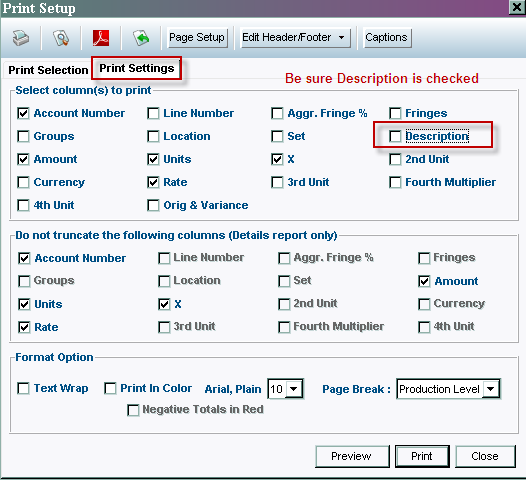Open Page Break Production Level dropdown
Viewport: 526px width, 480px height.
pyautogui.click(x=448, y=389)
